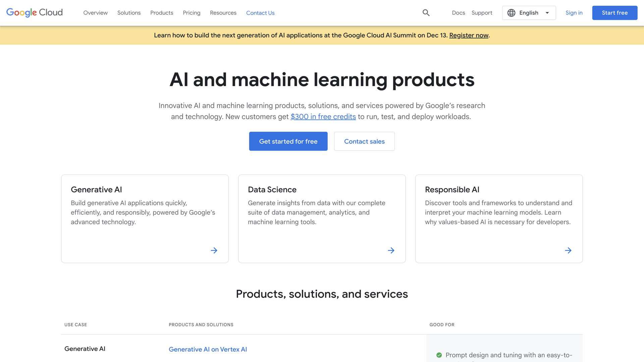
Task: Click the Google Cloud logo
Action: click(34, 12)
